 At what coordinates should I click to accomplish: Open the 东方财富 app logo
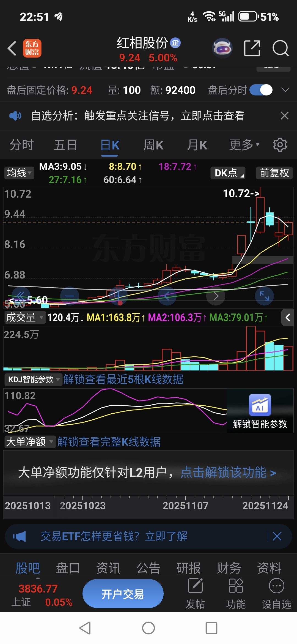32,48
